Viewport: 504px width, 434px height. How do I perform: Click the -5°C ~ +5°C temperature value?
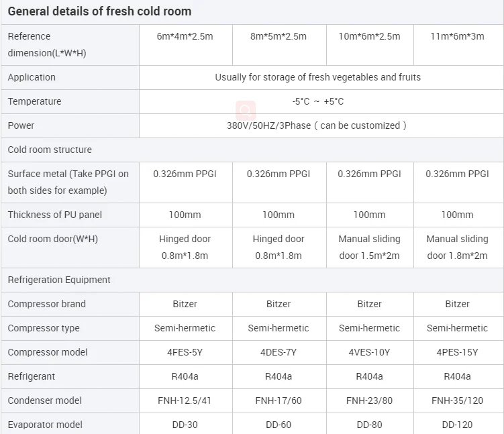click(x=317, y=101)
